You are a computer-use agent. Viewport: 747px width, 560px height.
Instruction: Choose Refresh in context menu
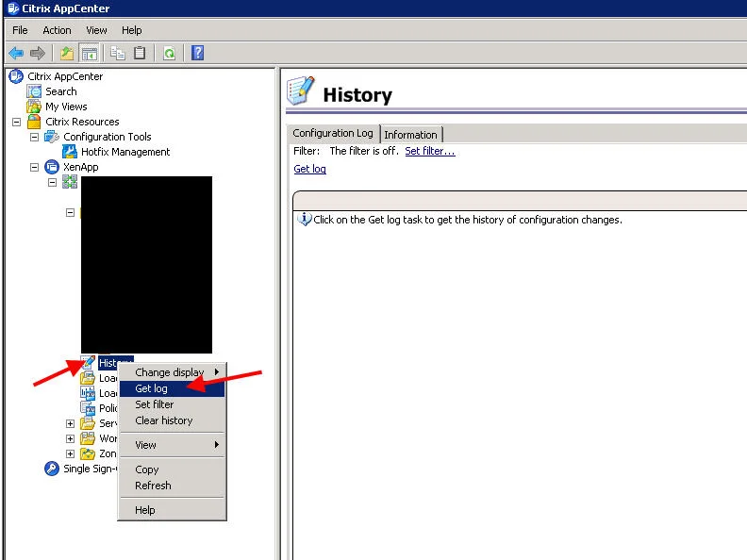(172, 486)
